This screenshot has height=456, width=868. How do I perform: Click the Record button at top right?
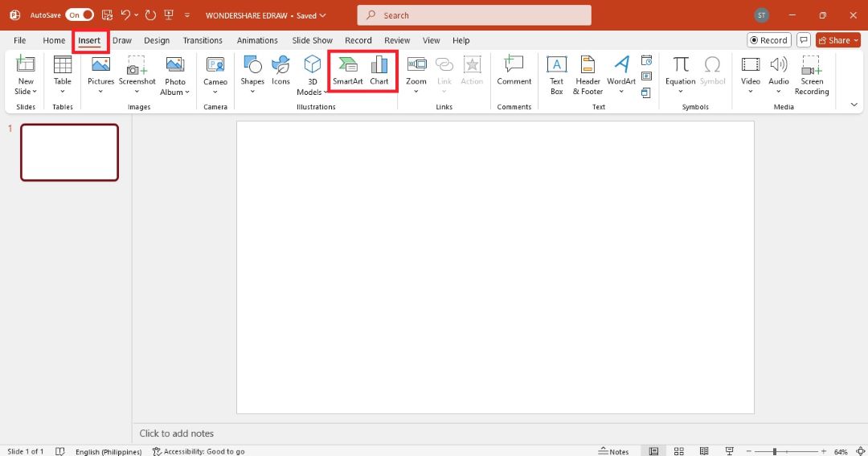click(769, 40)
